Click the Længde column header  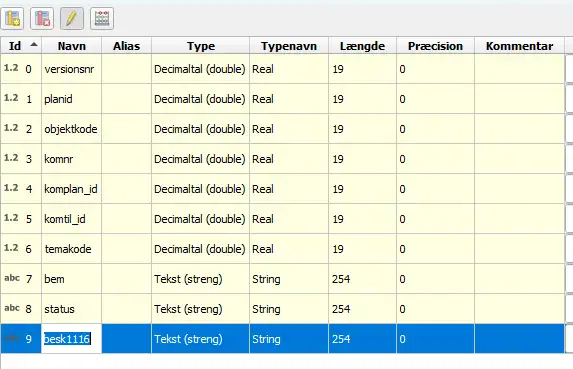[362, 46]
